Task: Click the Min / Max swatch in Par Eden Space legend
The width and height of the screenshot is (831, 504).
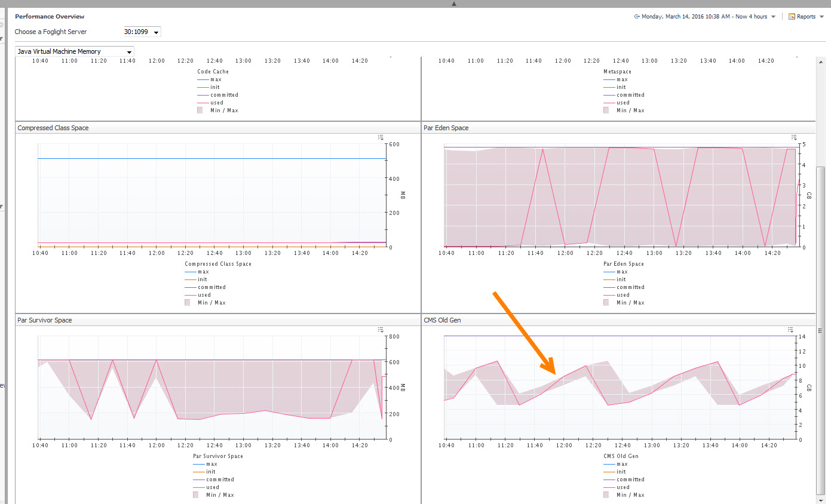Action: point(606,302)
